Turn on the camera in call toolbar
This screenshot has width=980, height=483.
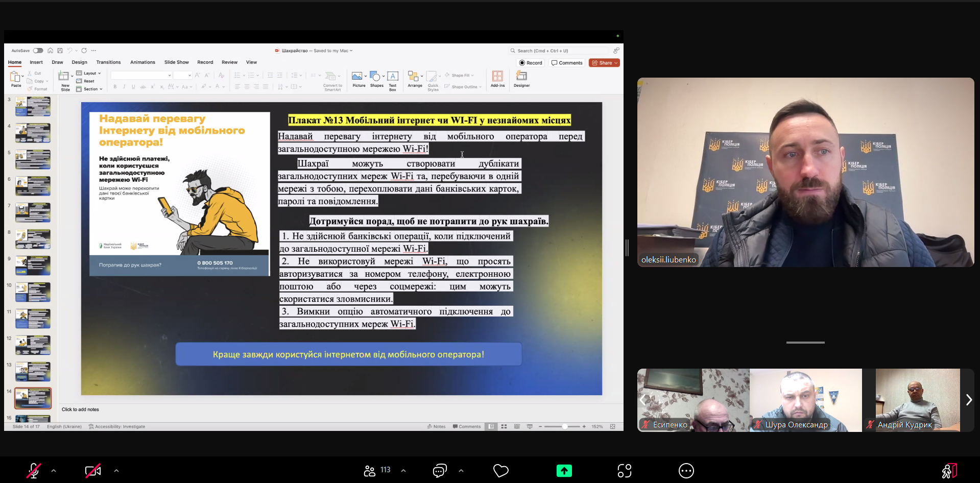tap(92, 471)
